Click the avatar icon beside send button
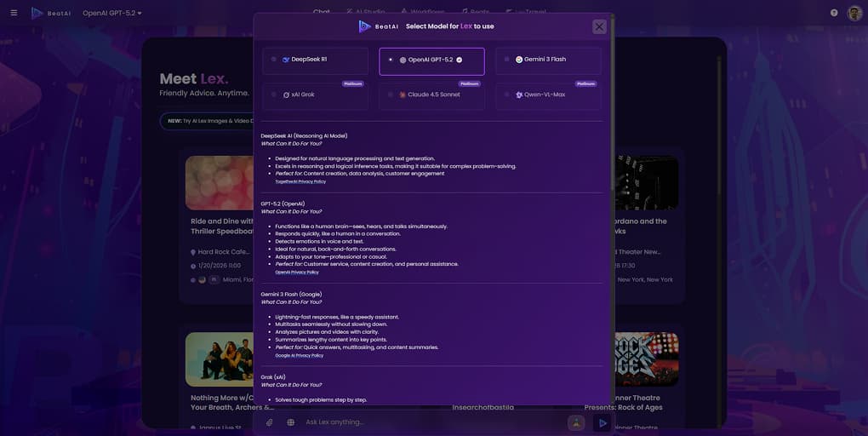This screenshot has height=436, width=868. point(576,422)
